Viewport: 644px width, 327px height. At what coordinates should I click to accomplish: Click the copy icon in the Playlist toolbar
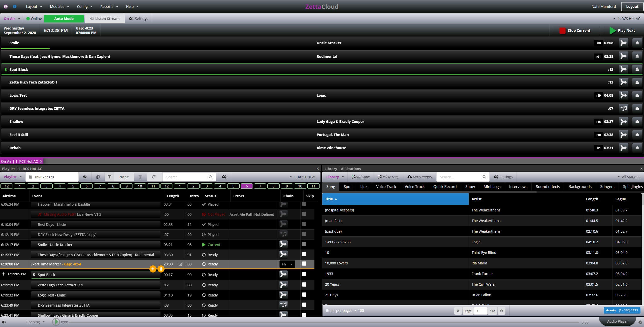point(98,177)
